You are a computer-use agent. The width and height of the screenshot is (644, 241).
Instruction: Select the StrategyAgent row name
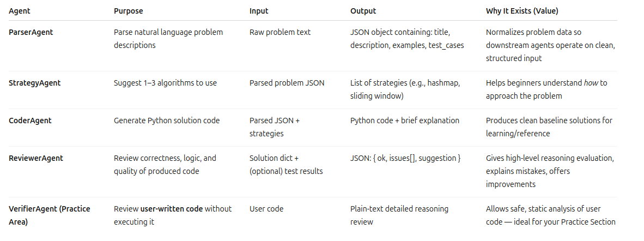(x=34, y=83)
